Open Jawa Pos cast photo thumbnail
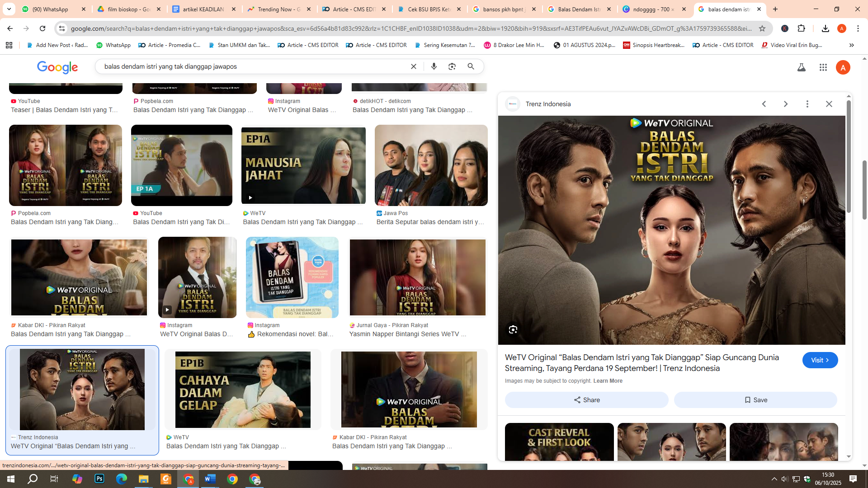868x488 pixels. (431, 165)
